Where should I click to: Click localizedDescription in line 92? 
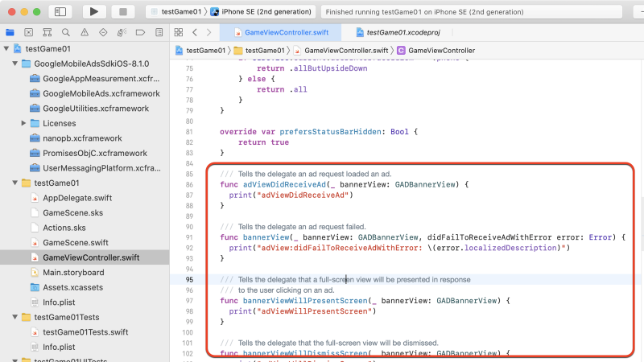pos(510,248)
